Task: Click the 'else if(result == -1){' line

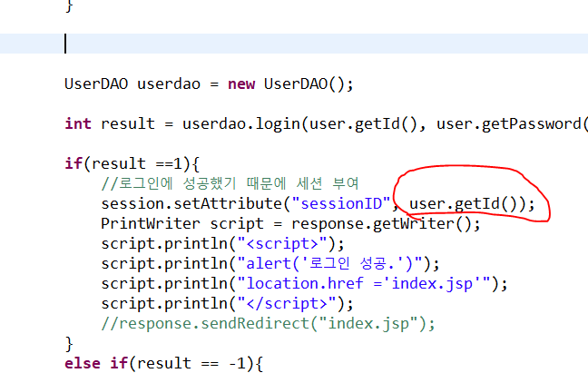Action: pyautogui.click(x=164, y=363)
